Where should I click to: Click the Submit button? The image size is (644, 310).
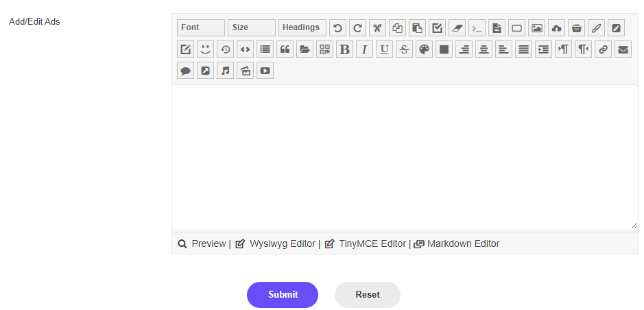click(283, 295)
